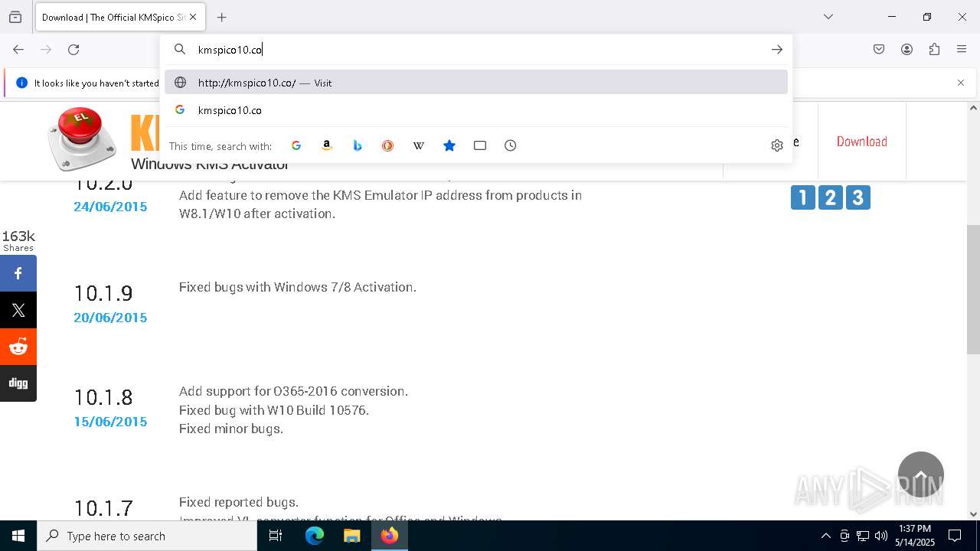980x551 pixels.
Task: Click the page 3 pagination button
Action: 857,197
